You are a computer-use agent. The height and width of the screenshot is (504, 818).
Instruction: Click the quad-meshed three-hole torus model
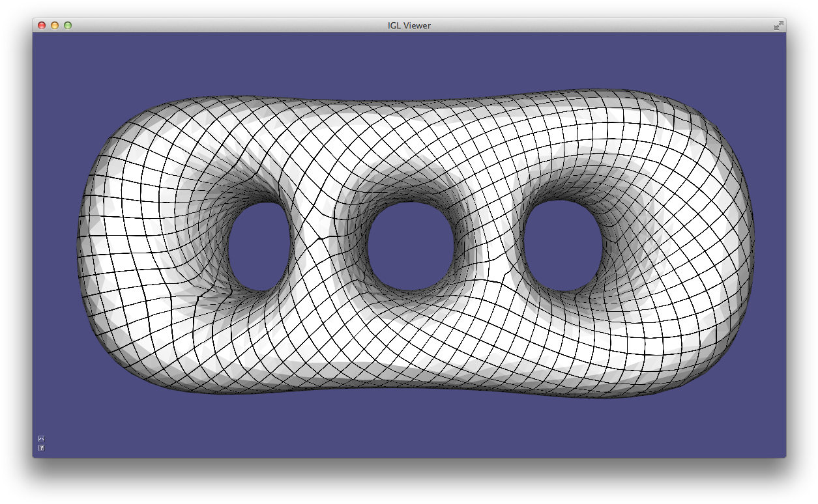416,244
